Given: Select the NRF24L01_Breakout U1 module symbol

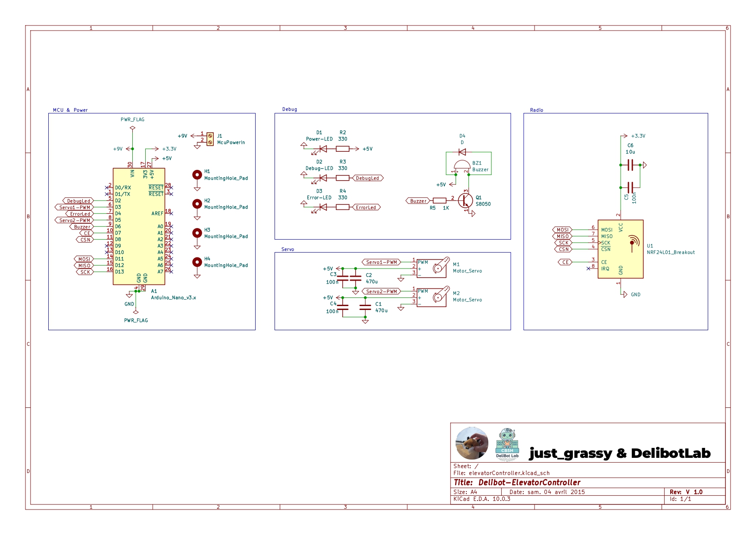Looking at the screenshot, I should [x=620, y=249].
